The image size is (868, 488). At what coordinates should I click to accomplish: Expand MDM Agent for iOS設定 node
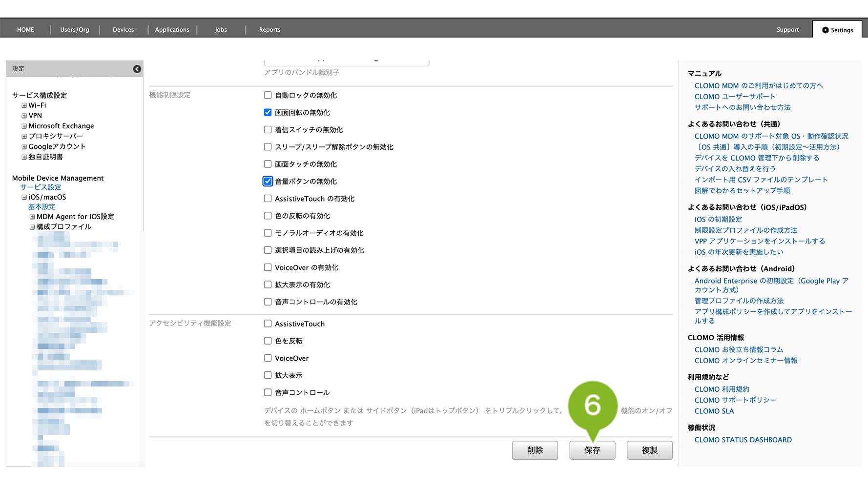(32, 217)
